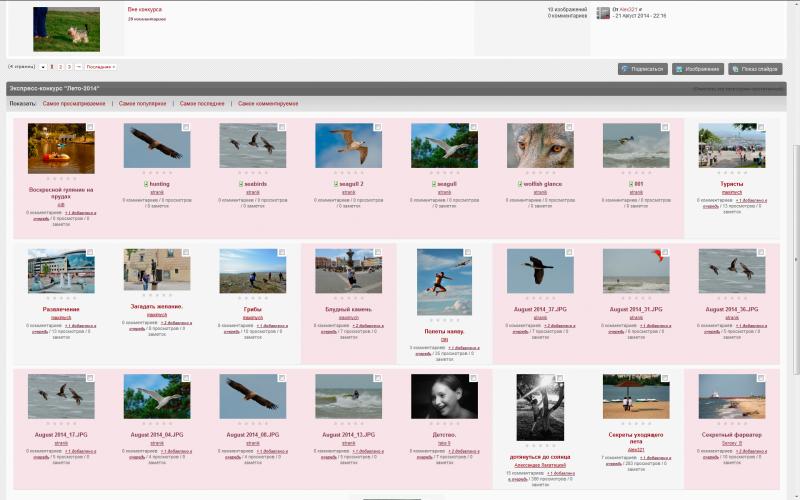Click the Изображение button
The height and width of the screenshot is (500, 800).
(698, 69)
